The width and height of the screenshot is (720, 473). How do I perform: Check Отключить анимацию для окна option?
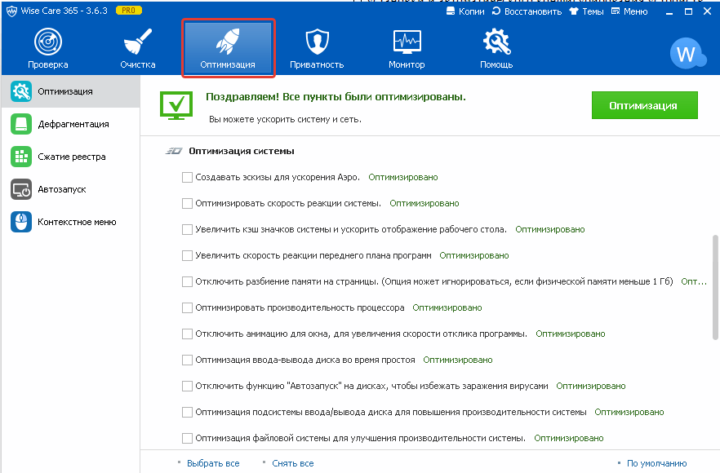187,334
